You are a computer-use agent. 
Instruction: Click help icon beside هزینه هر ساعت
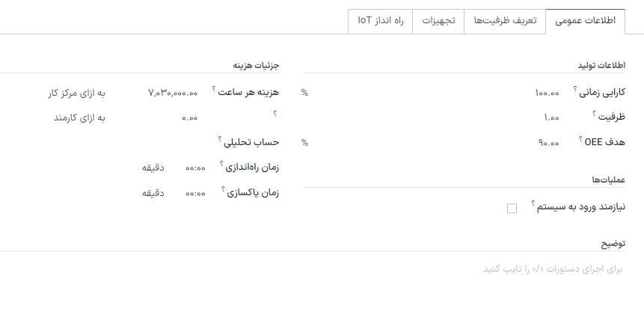(x=214, y=89)
